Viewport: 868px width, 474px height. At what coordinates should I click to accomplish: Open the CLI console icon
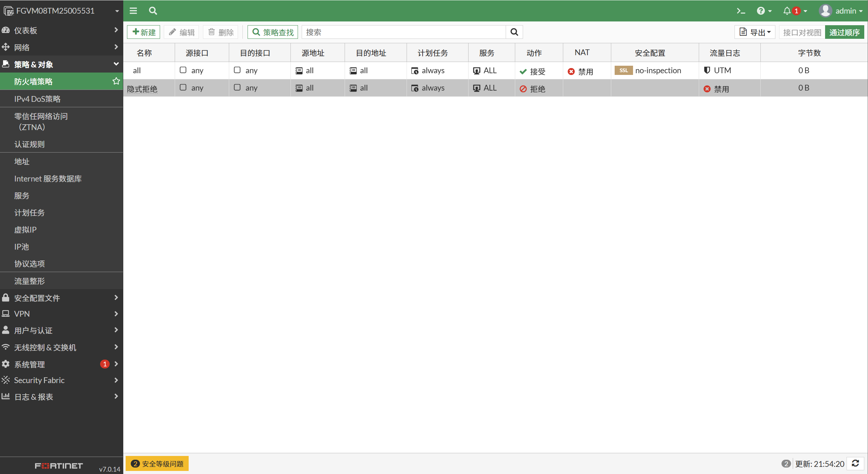(741, 11)
